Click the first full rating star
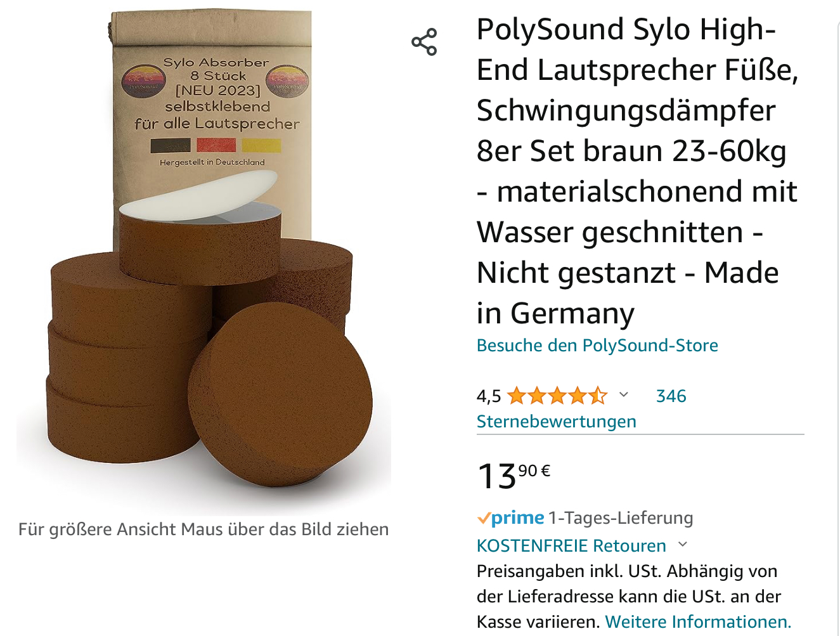The width and height of the screenshot is (840, 636). pos(517,396)
